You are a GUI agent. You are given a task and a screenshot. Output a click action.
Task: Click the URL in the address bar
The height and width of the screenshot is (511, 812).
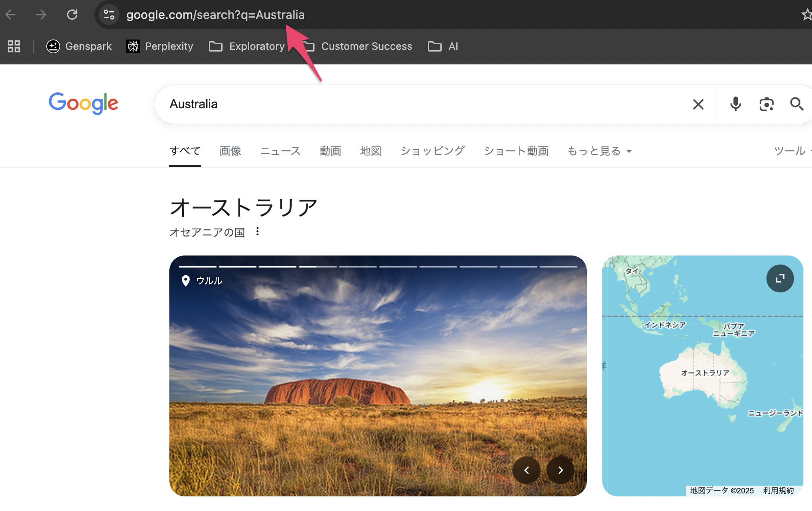click(215, 15)
